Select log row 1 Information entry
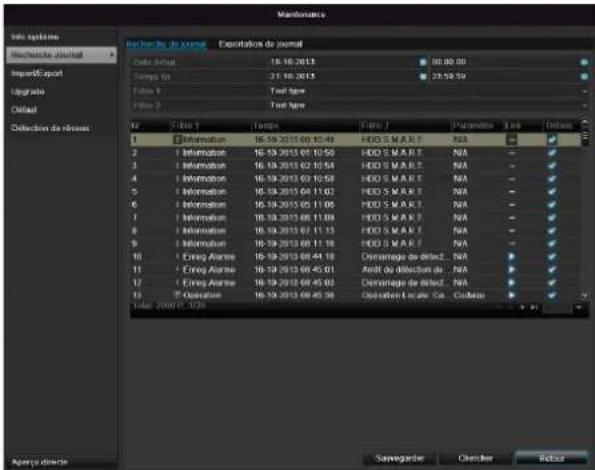Screen dimensions: 595x470 pos(355,140)
